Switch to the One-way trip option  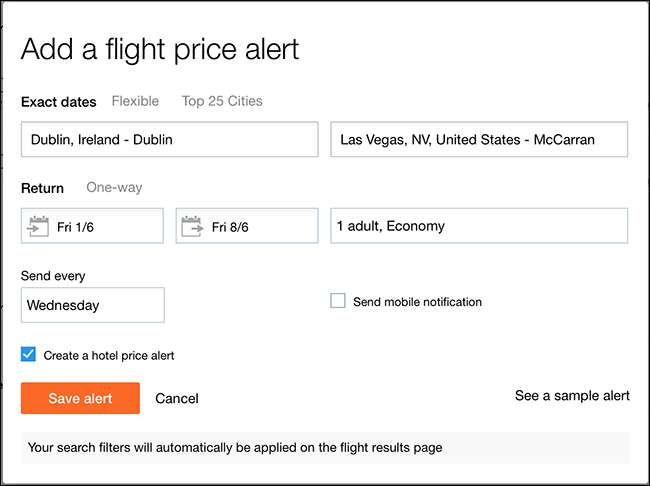click(x=114, y=188)
